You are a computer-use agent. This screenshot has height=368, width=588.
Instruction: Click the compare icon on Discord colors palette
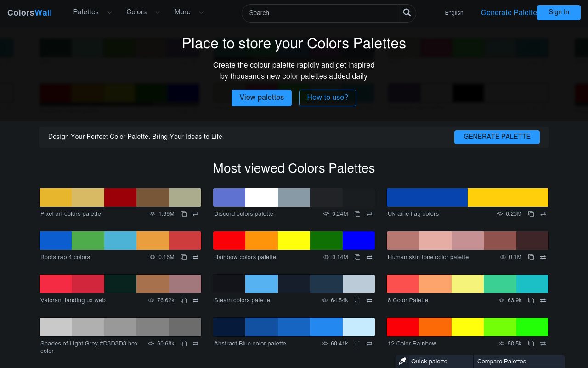point(369,214)
